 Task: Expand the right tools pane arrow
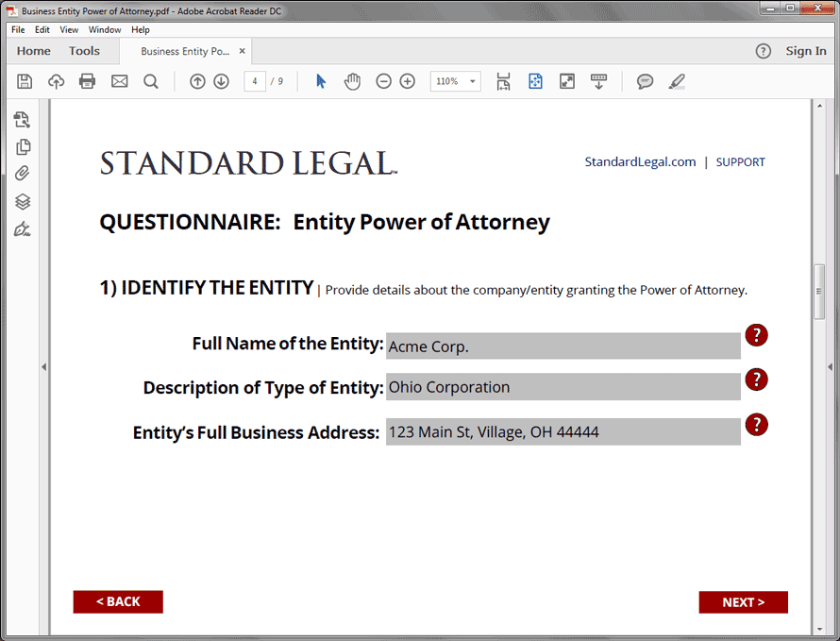pyautogui.click(x=830, y=367)
